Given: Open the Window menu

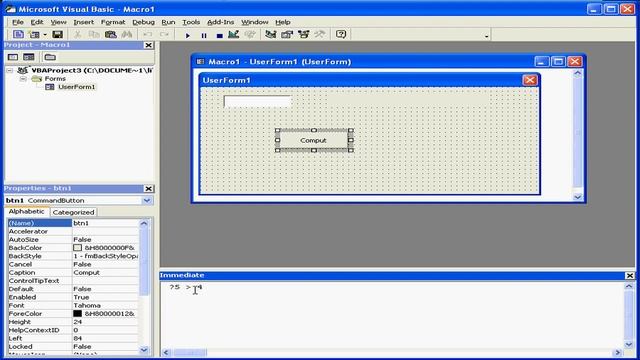Looking at the screenshot, I should [255, 22].
